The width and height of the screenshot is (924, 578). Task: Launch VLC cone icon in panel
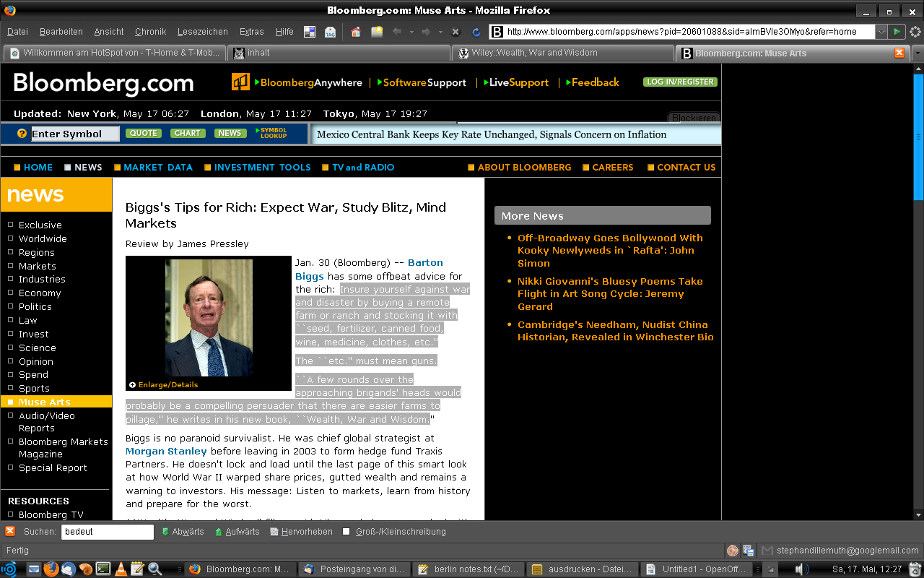coord(121,569)
